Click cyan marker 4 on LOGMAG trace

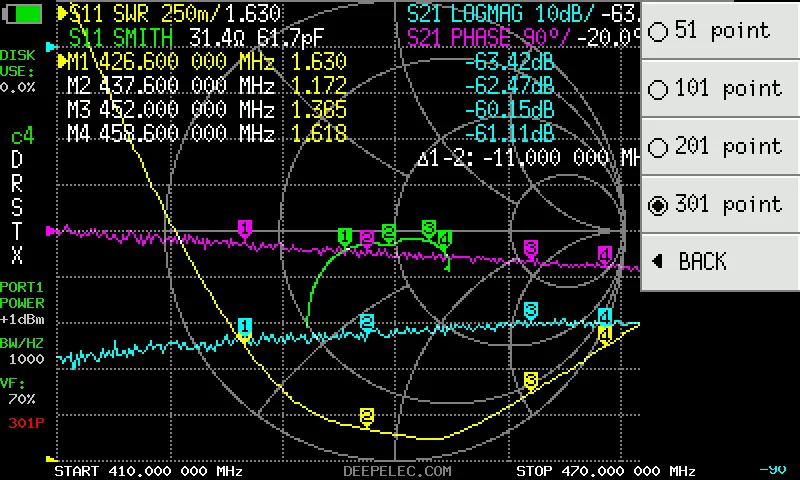pos(605,317)
